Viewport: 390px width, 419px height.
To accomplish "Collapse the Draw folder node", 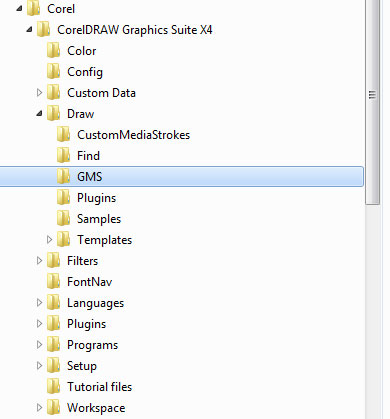I will point(39,114).
